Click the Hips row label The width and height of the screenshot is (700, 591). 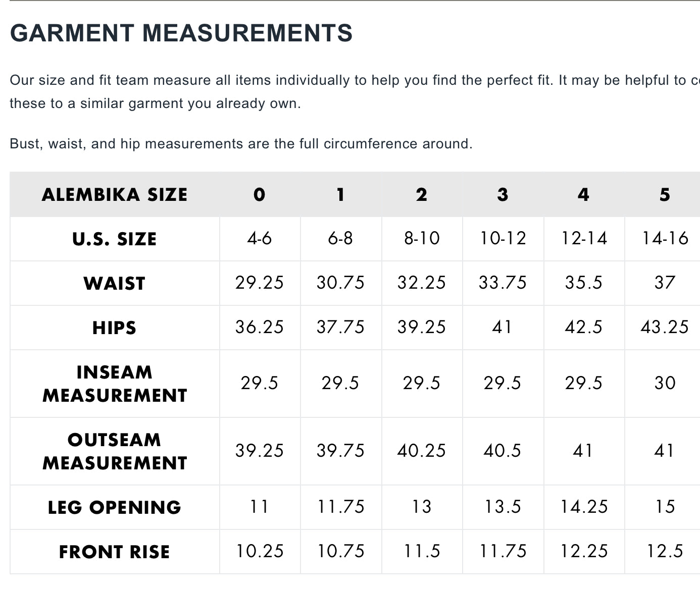115,328
